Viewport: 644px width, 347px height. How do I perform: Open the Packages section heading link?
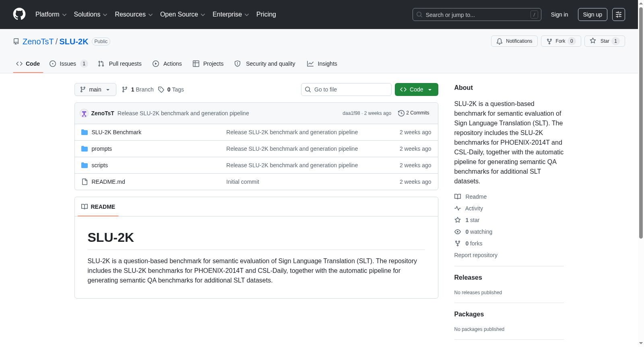pos(469,314)
